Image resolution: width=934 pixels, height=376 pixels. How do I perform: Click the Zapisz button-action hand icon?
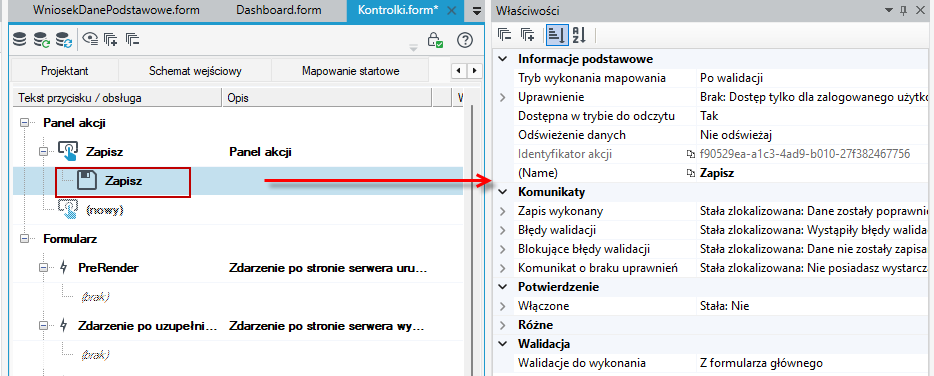[68, 152]
